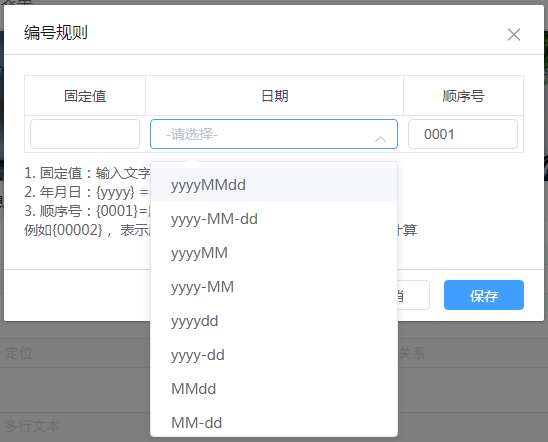Click the 顺序号 field showing 0001
This screenshot has width=548, height=442.
[x=463, y=134]
